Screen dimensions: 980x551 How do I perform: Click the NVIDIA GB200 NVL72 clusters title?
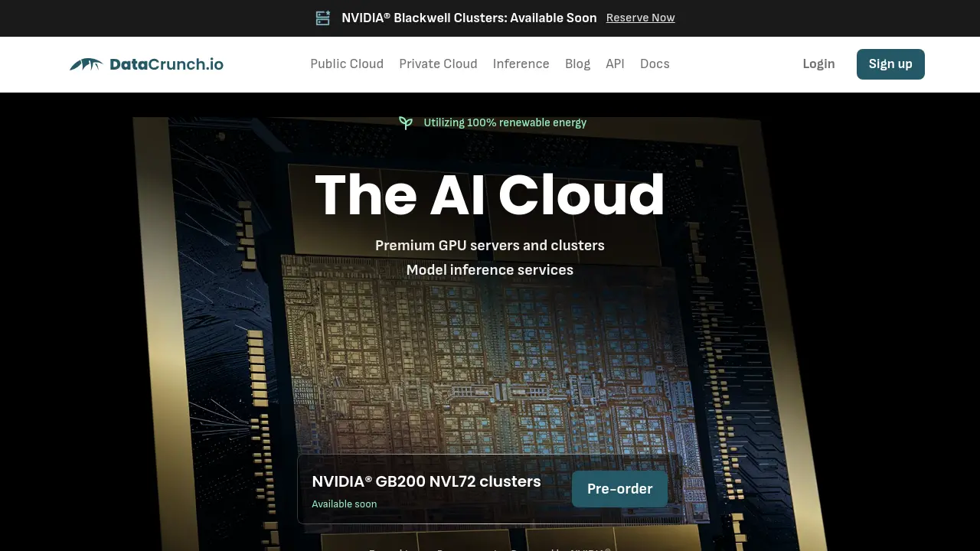click(426, 481)
